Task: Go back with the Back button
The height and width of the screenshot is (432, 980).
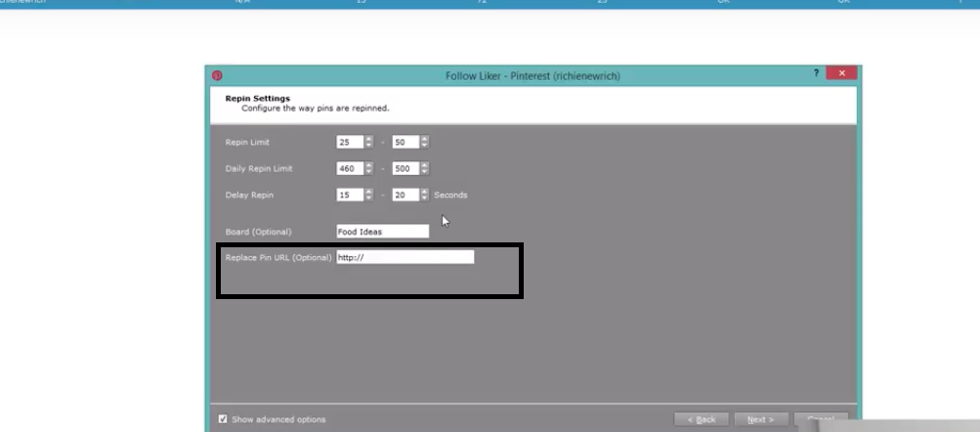Action: coord(701,419)
